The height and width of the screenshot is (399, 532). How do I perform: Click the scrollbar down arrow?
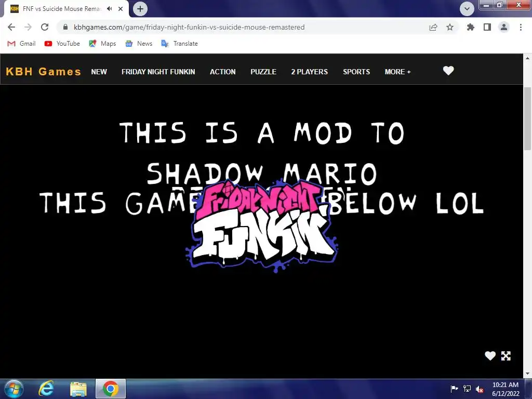[x=528, y=374]
